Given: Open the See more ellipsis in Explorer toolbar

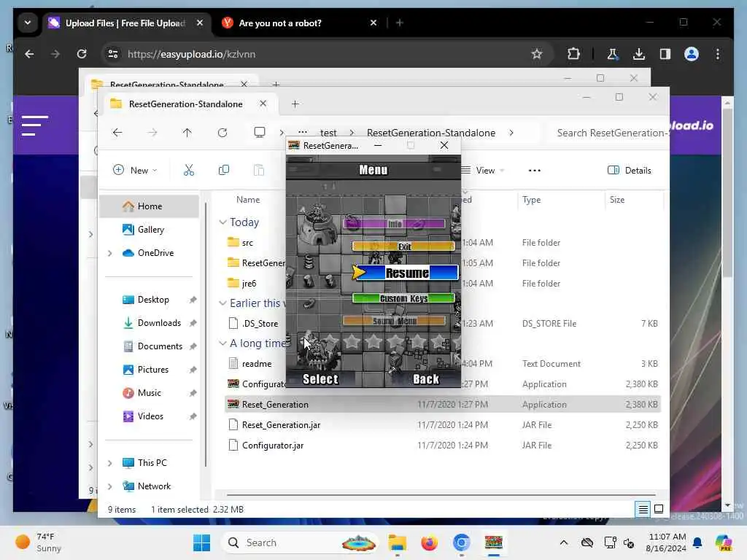Looking at the screenshot, I should pyautogui.click(x=535, y=171).
